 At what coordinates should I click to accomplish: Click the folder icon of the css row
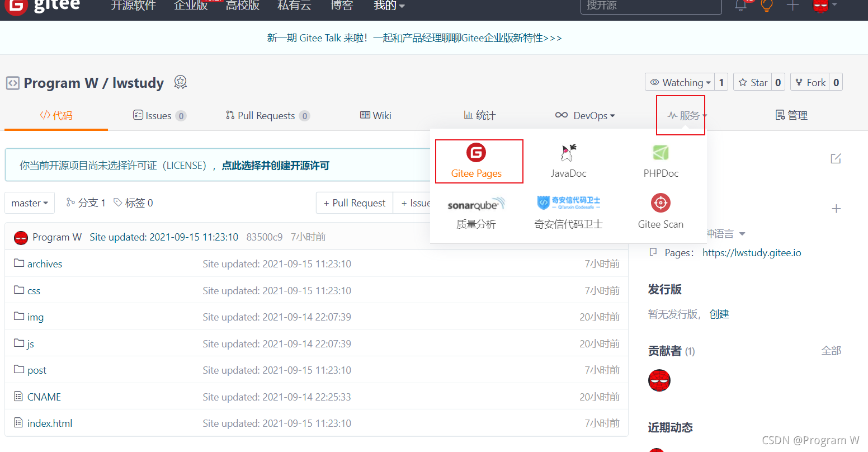(19, 290)
